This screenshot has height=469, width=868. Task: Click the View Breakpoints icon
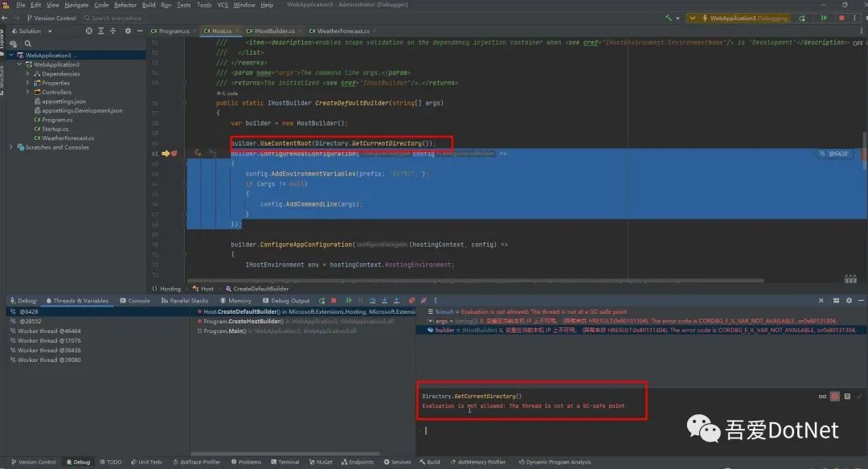click(x=411, y=301)
